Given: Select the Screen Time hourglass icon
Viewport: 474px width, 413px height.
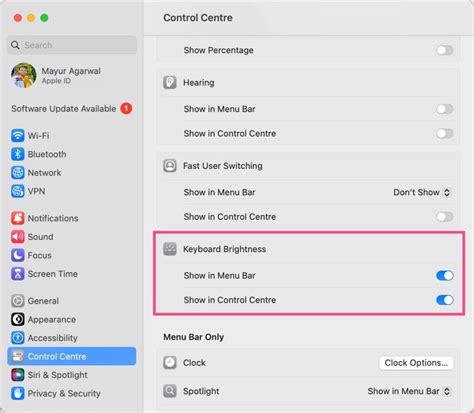Looking at the screenshot, I should [18, 274].
